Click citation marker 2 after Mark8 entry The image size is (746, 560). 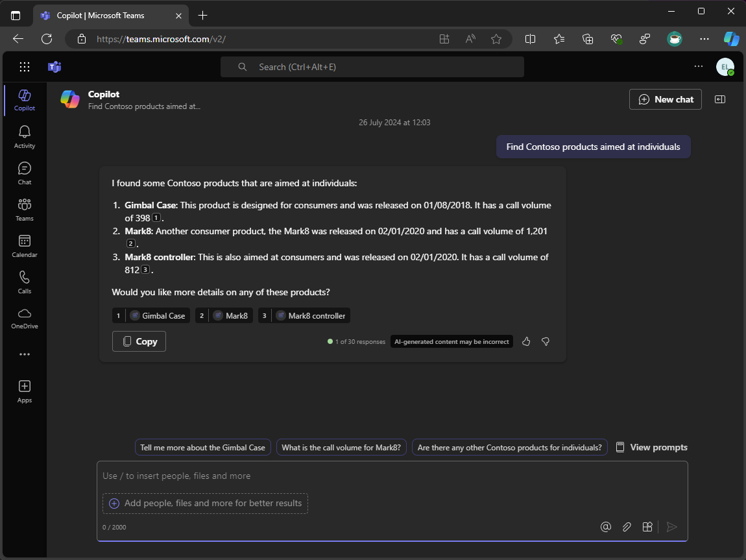click(x=130, y=243)
